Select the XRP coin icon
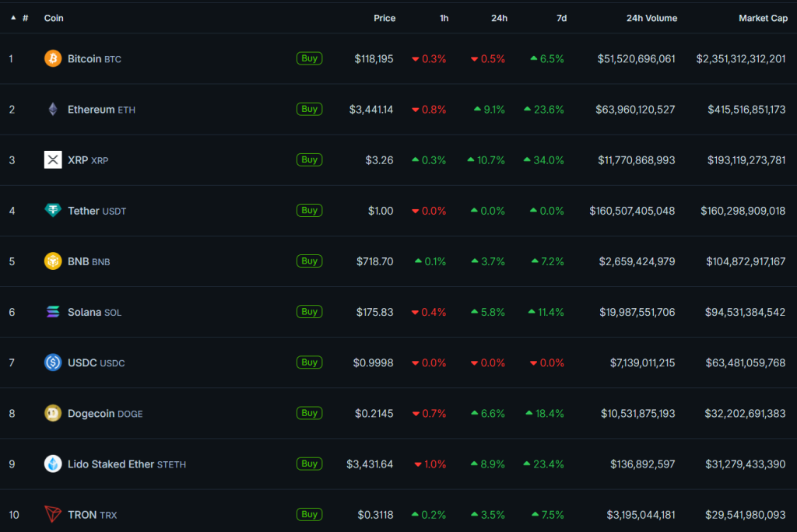 pyautogui.click(x=53, y=160)
